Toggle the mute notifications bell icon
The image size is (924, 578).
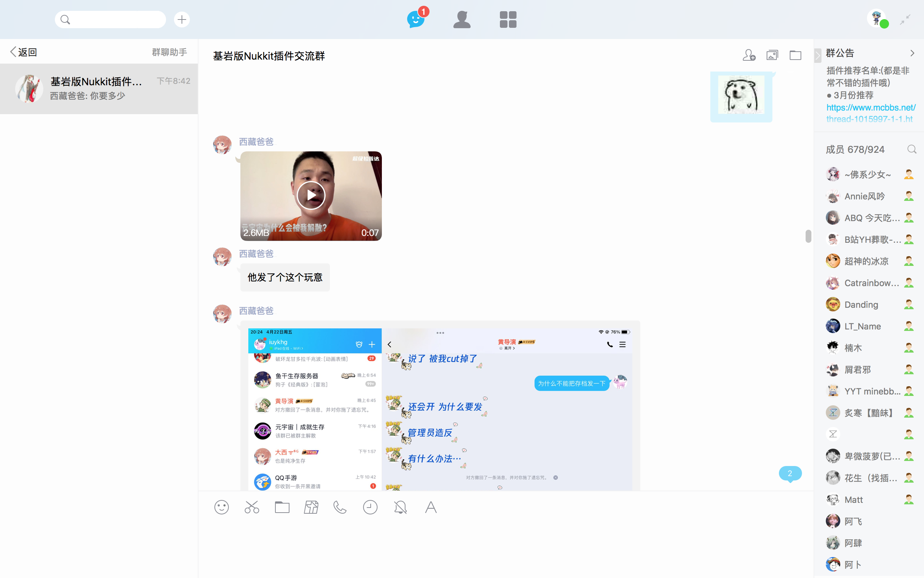click(x=400, y=507)
